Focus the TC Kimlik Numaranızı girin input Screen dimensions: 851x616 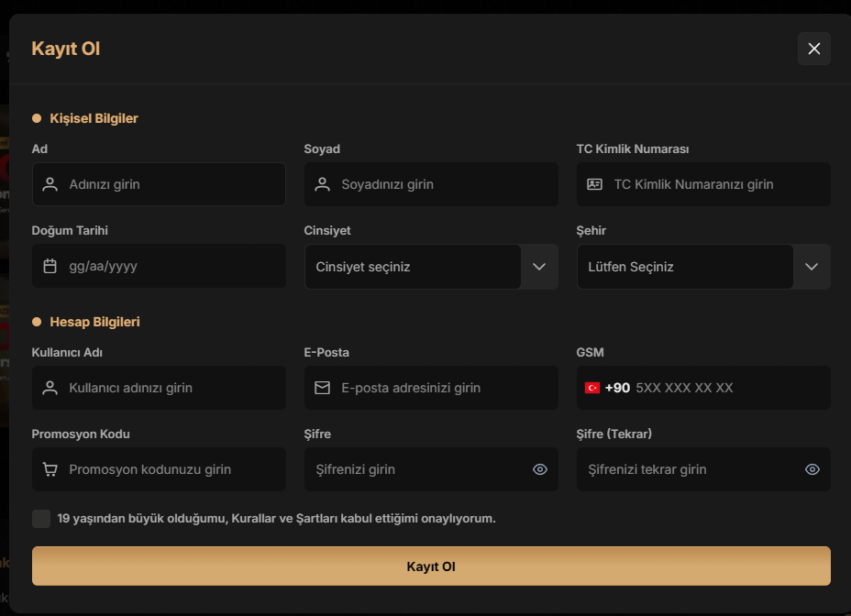(x=703, y=184)
